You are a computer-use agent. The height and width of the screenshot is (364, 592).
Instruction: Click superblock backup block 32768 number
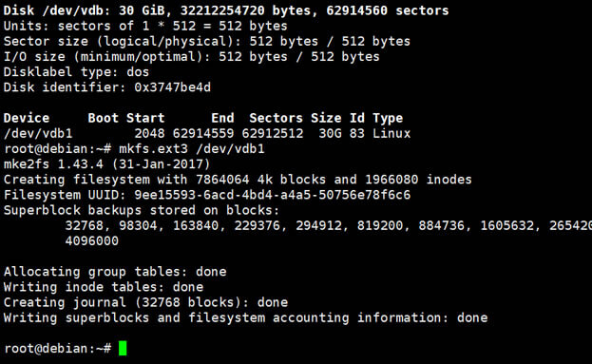pos(84,225)
